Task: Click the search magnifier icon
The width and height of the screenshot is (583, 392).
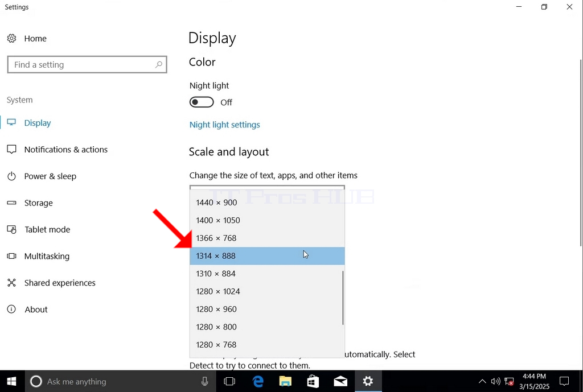Action: (159, 65)
